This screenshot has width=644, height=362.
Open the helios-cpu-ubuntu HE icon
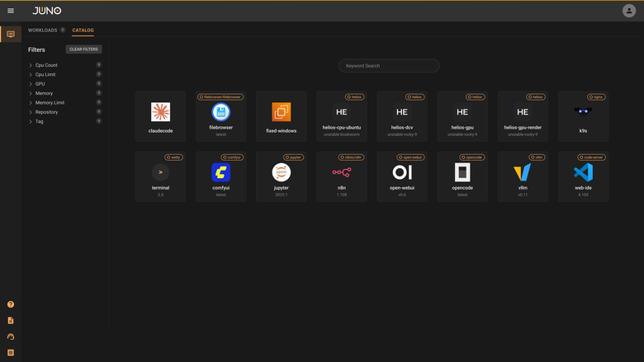click(342, 112)
